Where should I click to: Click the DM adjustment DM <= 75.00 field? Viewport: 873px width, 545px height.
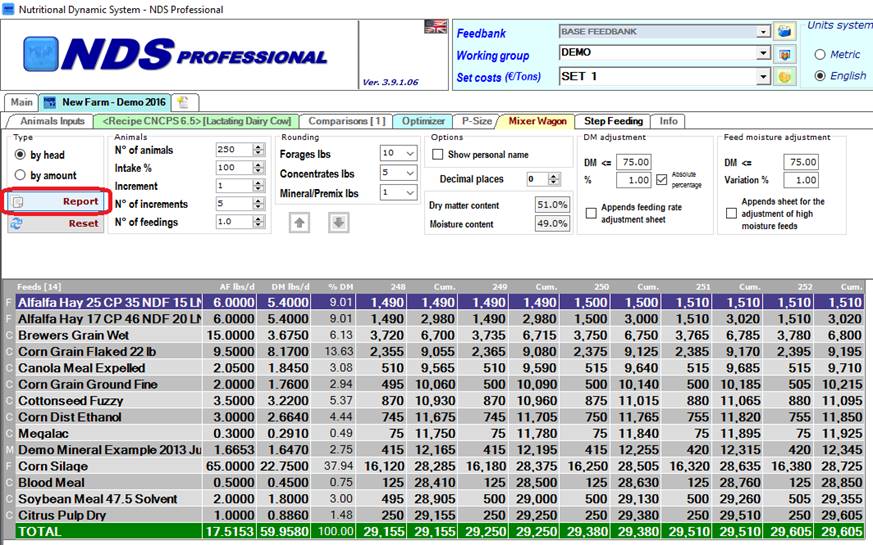click(x=635, y=162)
